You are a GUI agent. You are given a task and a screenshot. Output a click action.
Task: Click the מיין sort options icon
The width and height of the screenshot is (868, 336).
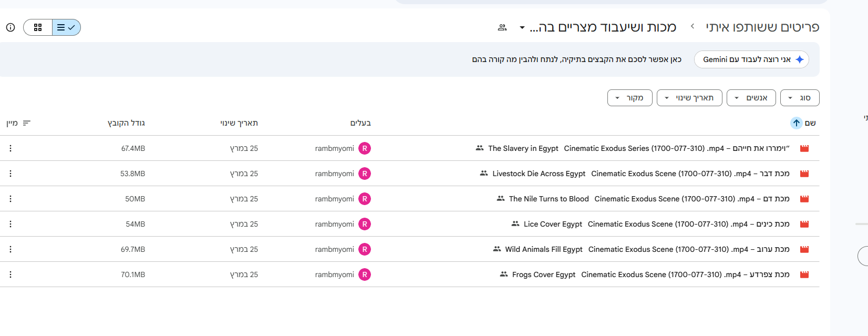pos(27,123)
